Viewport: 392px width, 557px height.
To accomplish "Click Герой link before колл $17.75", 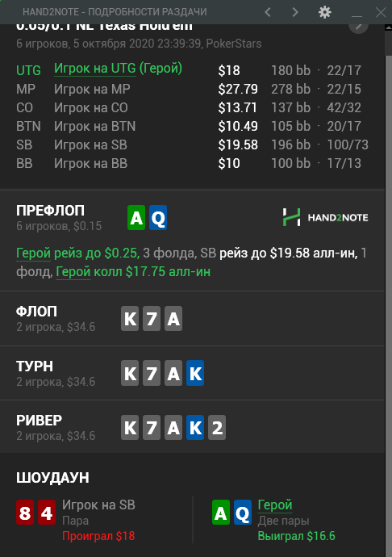I will (x=73, y=272).
